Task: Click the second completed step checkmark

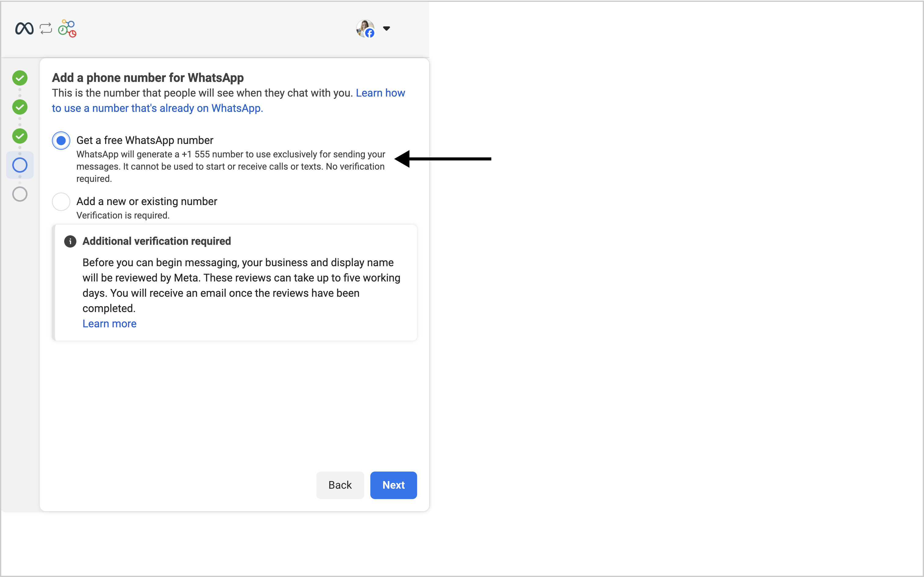Action: [20, 107]
